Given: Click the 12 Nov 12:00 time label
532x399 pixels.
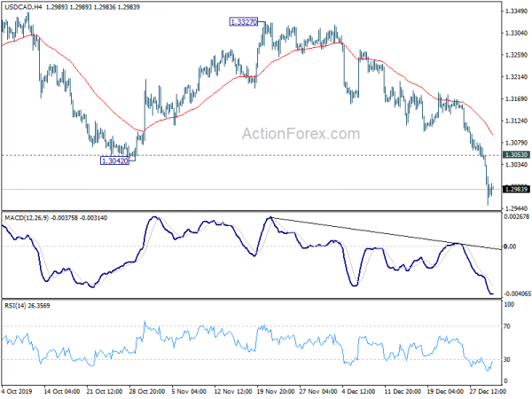Looking at the screenshot, I should (232, 391).
